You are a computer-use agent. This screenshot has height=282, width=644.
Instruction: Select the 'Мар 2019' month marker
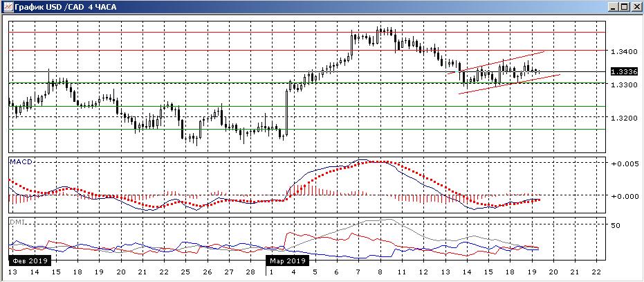tap(286, 261)
